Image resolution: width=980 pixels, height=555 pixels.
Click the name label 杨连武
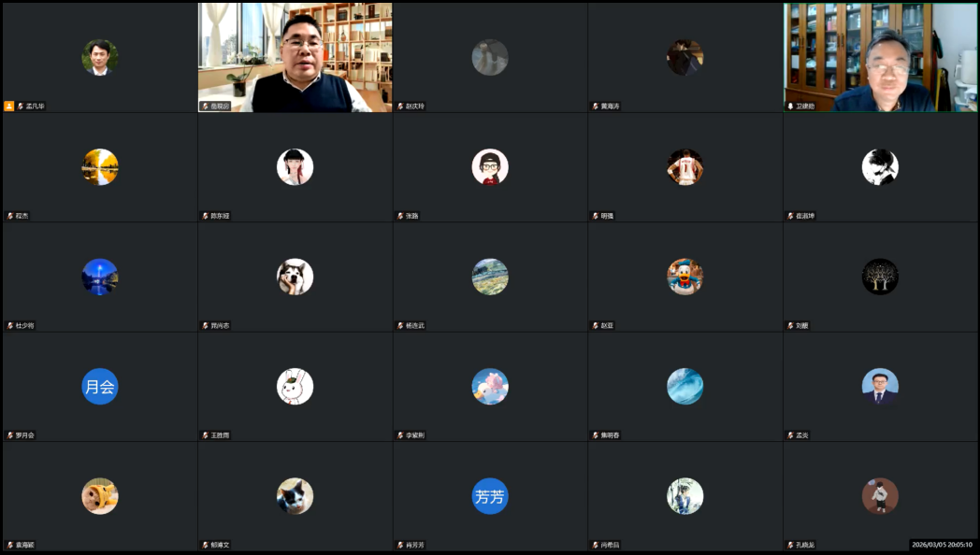click(415, 326)
